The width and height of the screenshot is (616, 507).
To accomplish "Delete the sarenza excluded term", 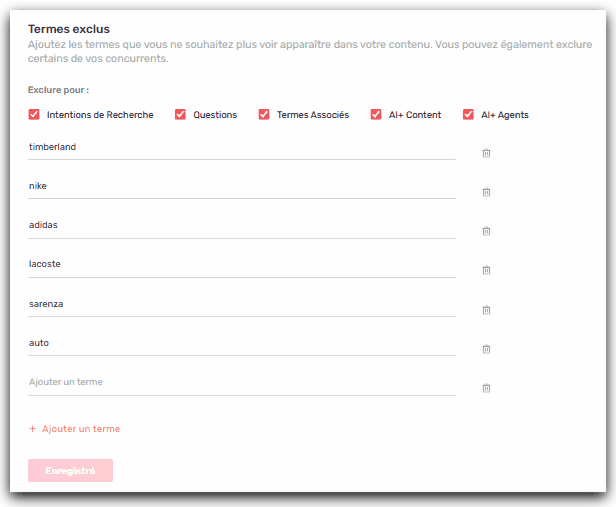I will 486,310.
